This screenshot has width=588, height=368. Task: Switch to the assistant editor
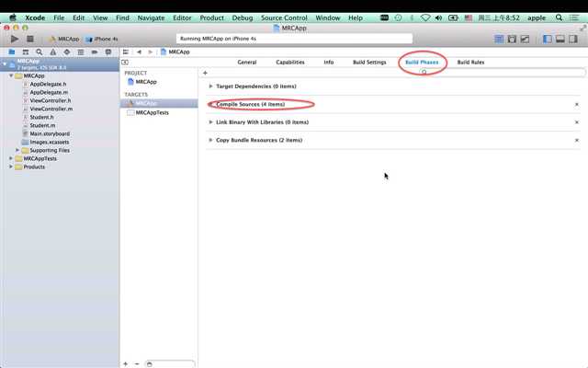(x=512, y=39)
